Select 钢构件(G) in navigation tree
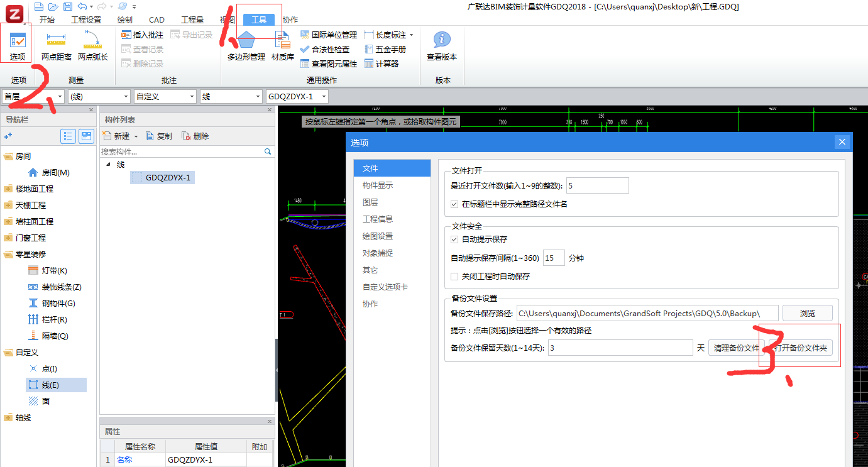Screen dimensions: 868x467 pos(52,304)
